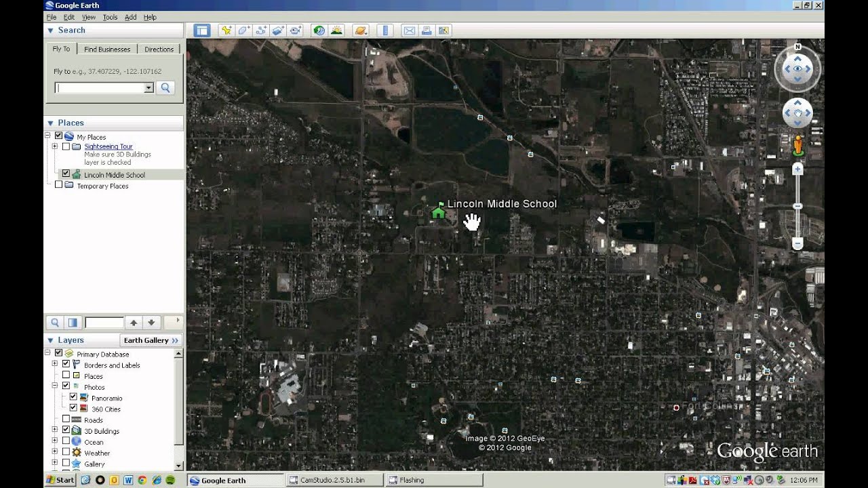
Task: Uncheck the 360 Cities layer
Action: click(x=73, y=409)
